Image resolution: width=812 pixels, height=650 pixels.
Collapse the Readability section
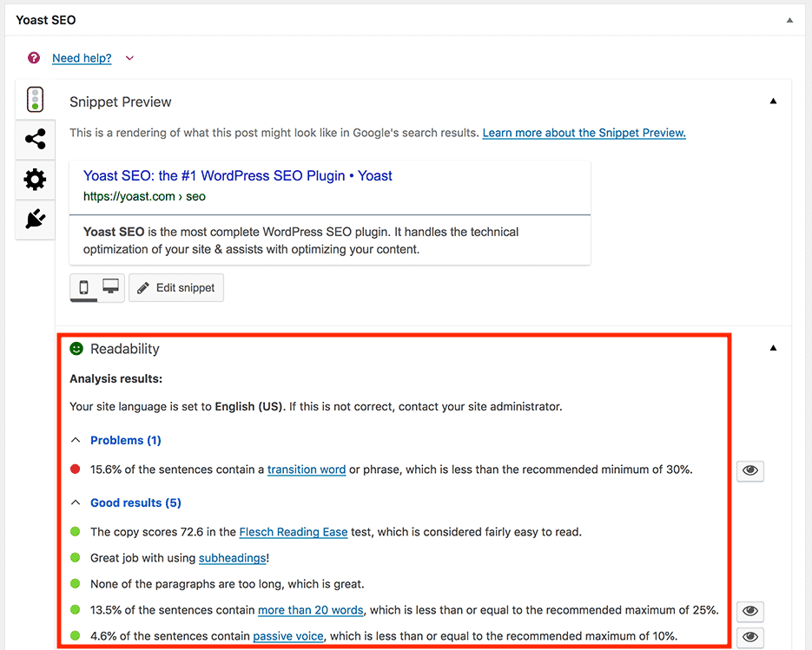point(773,348)
